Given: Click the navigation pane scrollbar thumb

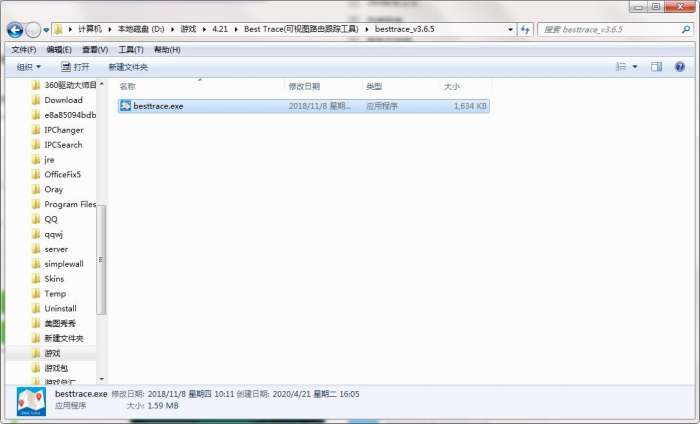Looking at the screenshot, I should [x=101, y=260].
